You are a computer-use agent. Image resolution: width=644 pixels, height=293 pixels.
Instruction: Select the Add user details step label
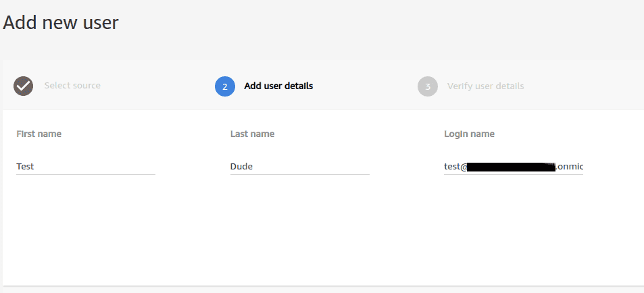click(278, 86)
